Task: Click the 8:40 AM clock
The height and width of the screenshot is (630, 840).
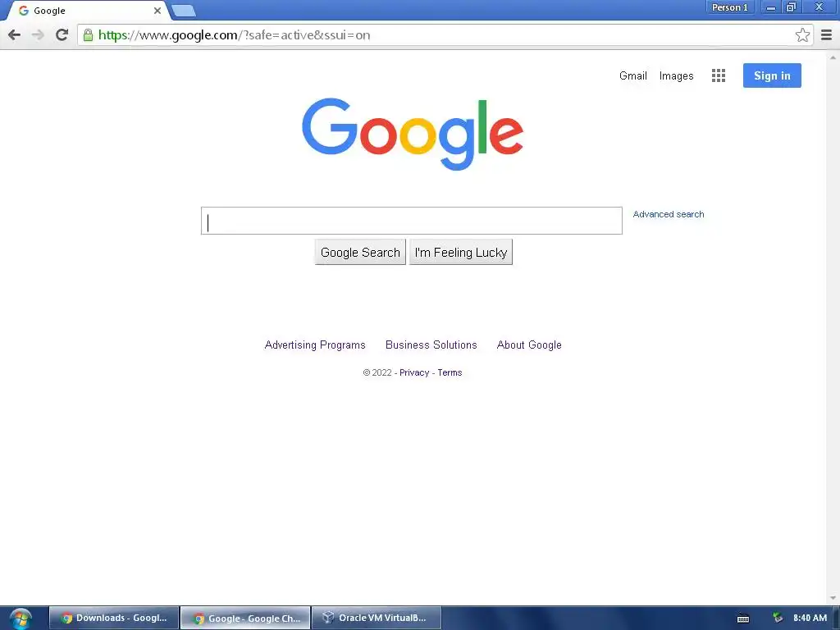Action: point(810,619)
